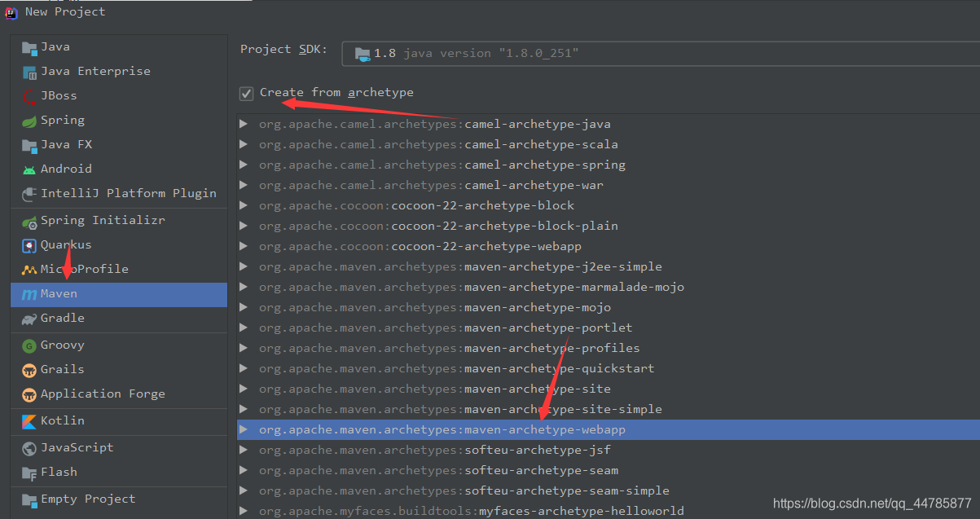980x519 pixels.
Task: Select camel-archetype-war row
Action: coord(609,186)
